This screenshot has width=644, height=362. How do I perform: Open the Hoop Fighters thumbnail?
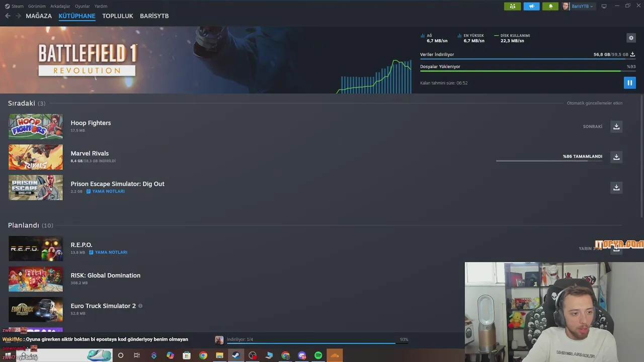pos(36,127)
